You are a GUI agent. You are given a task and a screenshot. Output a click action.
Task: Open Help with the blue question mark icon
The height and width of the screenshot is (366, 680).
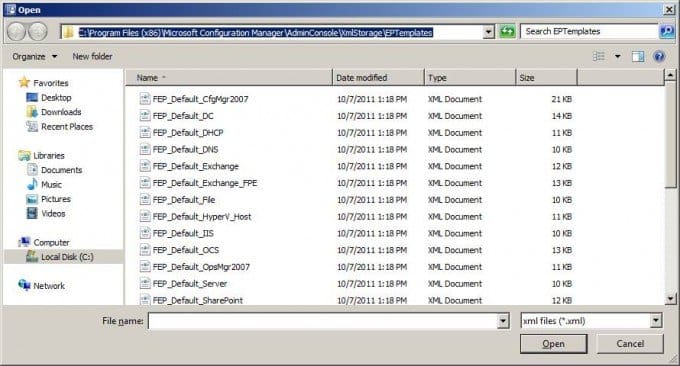point(659,56)
